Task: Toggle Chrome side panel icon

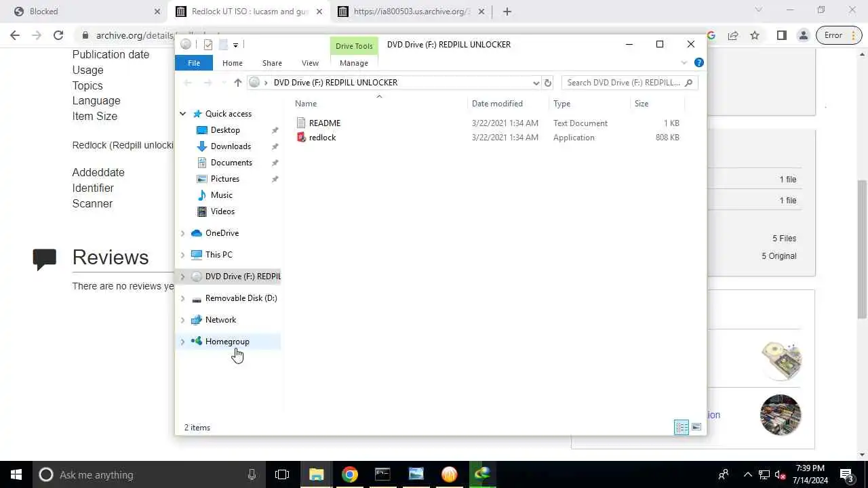Action: click(782, 35)
